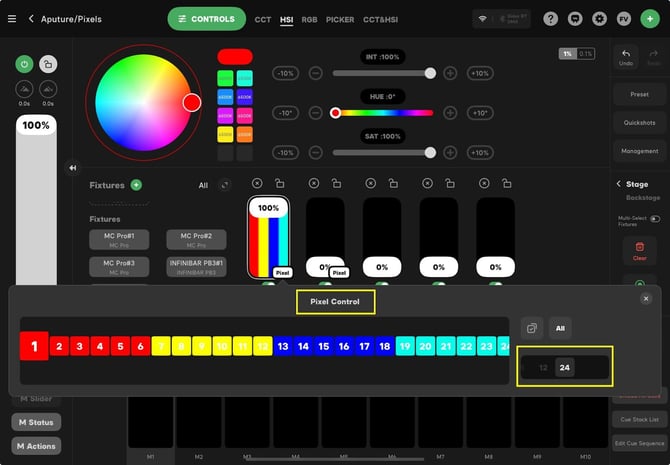This screenshot has width=670, height=465.
Task: Switch to the CONTROLS view
Action: click(x=207, y=19)
